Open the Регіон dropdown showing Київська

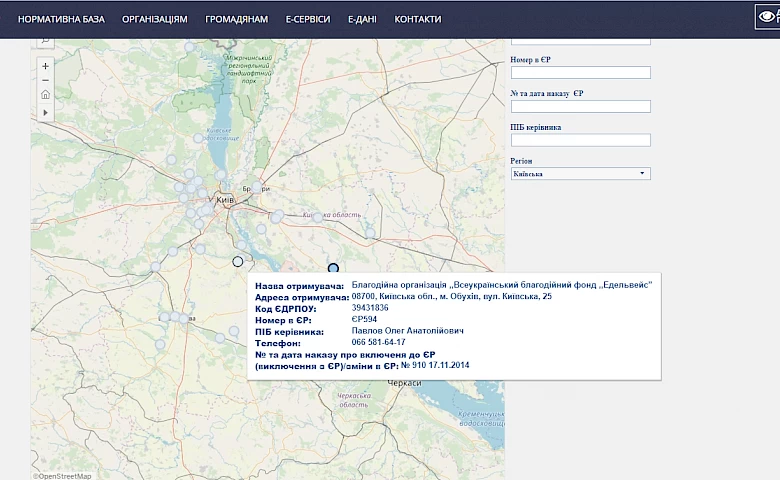581,174
